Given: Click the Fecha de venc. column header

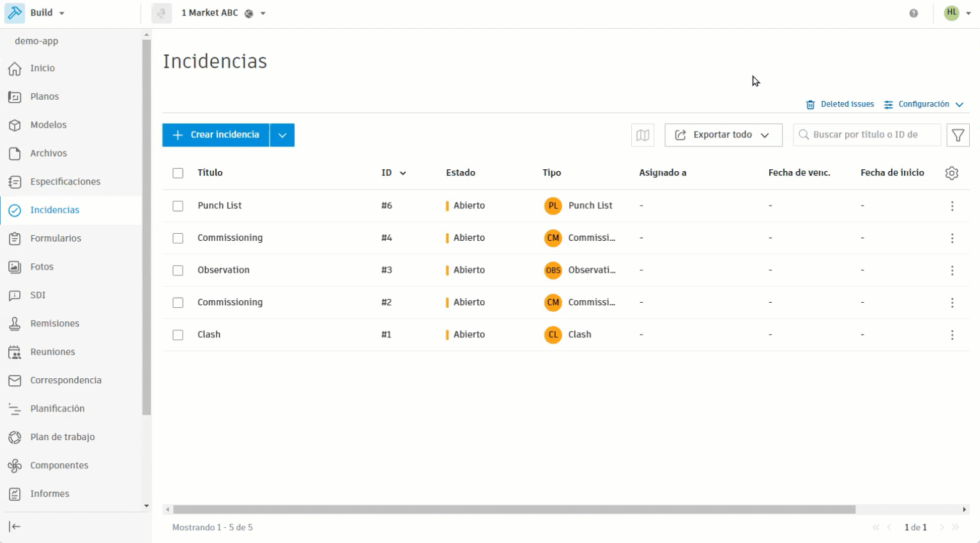Looking at the screenshot, I should coord(799,173).
